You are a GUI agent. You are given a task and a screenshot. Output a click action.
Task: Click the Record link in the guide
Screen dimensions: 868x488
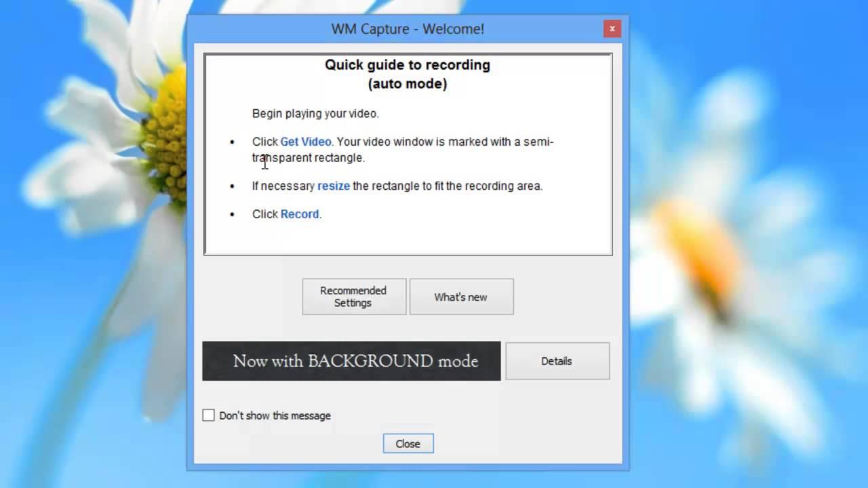[x=300, y=214]
